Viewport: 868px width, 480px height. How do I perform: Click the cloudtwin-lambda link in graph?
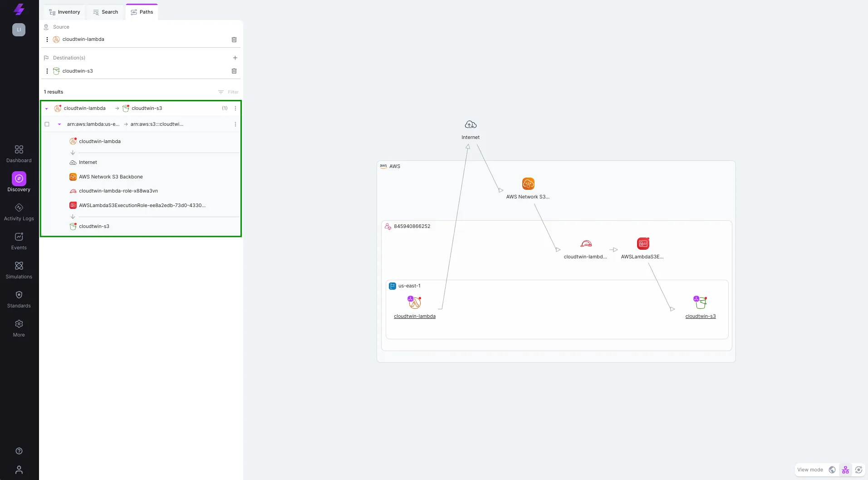414,316
